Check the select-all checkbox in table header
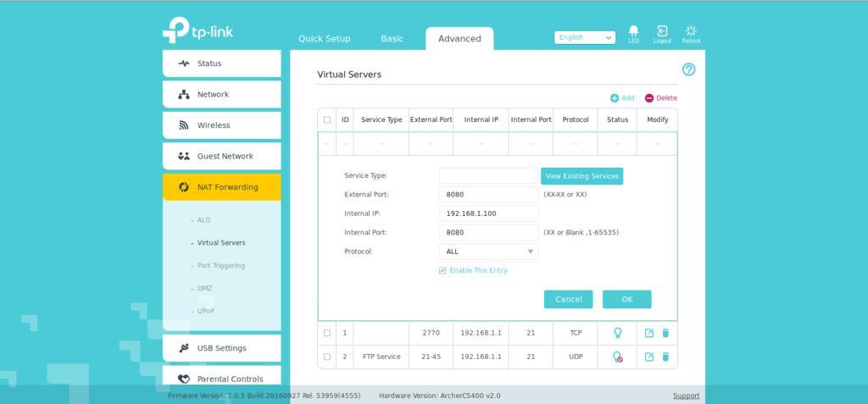Viewport: 868px width, 404px height. 327,120
